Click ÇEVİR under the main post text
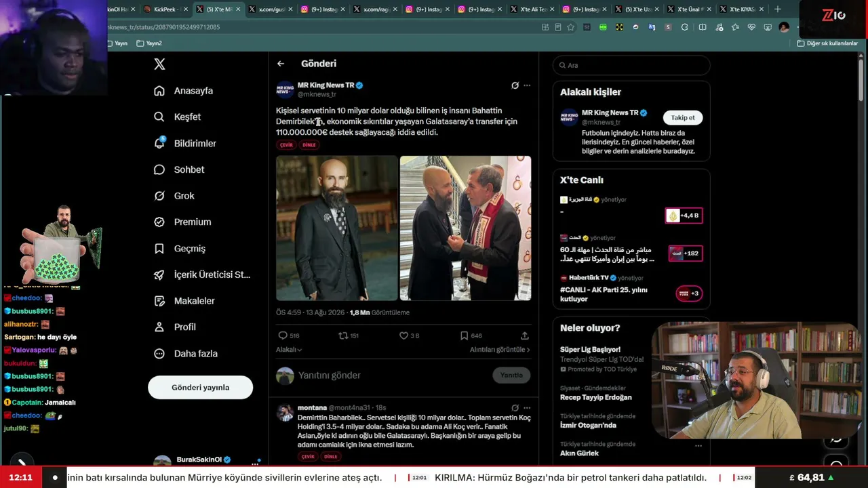 coord(287,145)
